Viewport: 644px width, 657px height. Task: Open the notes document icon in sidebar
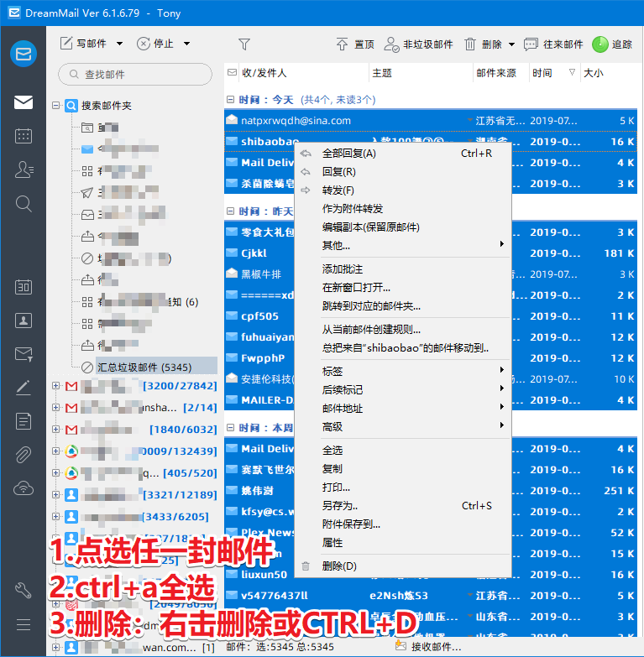pos(24,421)
